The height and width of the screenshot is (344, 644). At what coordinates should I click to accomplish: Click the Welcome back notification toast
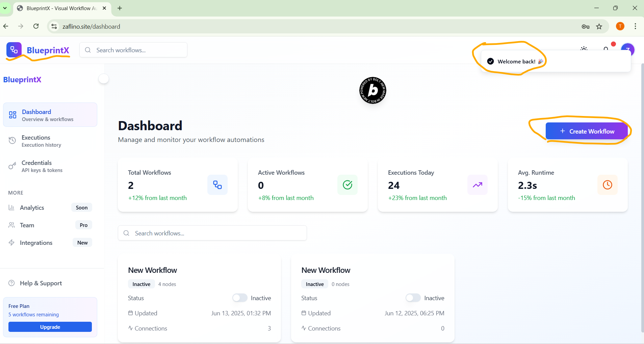(556, 61)
